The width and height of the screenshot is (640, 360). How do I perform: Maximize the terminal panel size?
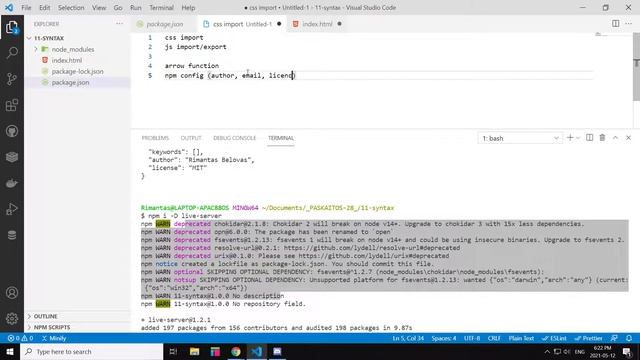(615, 138)
